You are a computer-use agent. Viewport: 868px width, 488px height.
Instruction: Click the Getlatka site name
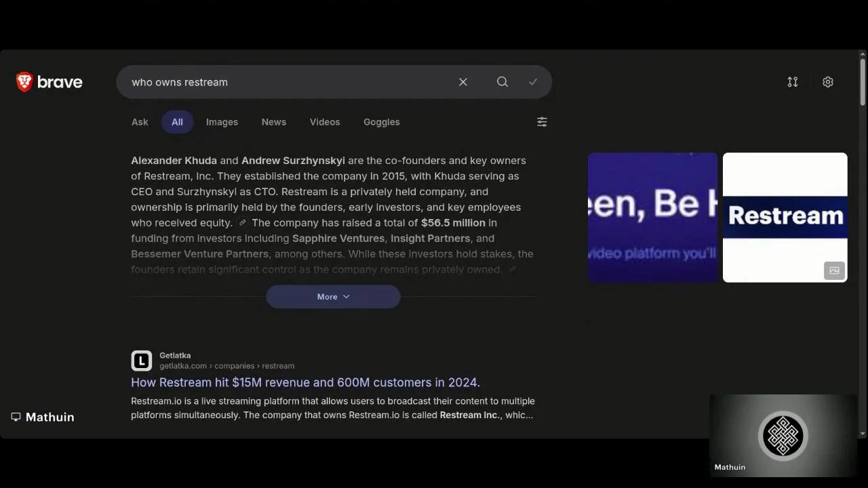pos(175,355)
